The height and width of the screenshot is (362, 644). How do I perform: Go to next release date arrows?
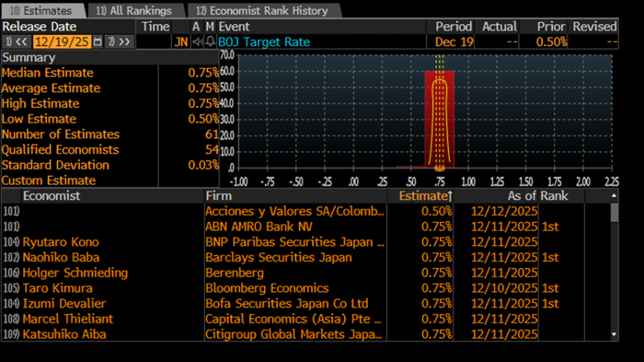tap(119, 42)
